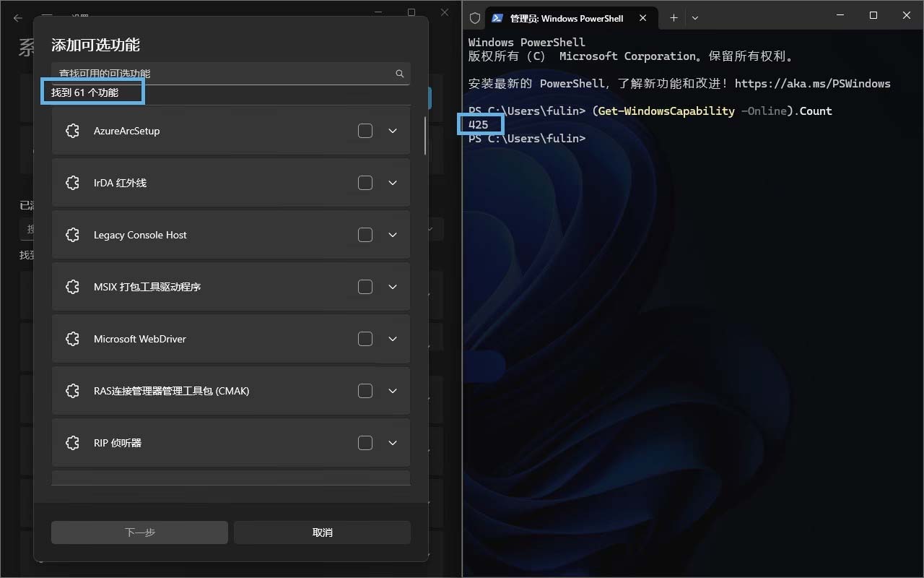The height and width of the screenshot is (578, 924).
Task: Click the 下一步 button
Action: tap(139, 532)
